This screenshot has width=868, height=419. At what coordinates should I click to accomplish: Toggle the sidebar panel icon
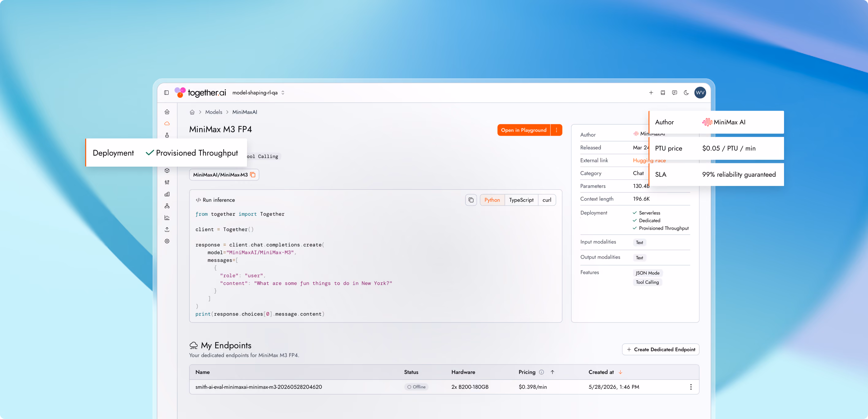coord(166,92)
